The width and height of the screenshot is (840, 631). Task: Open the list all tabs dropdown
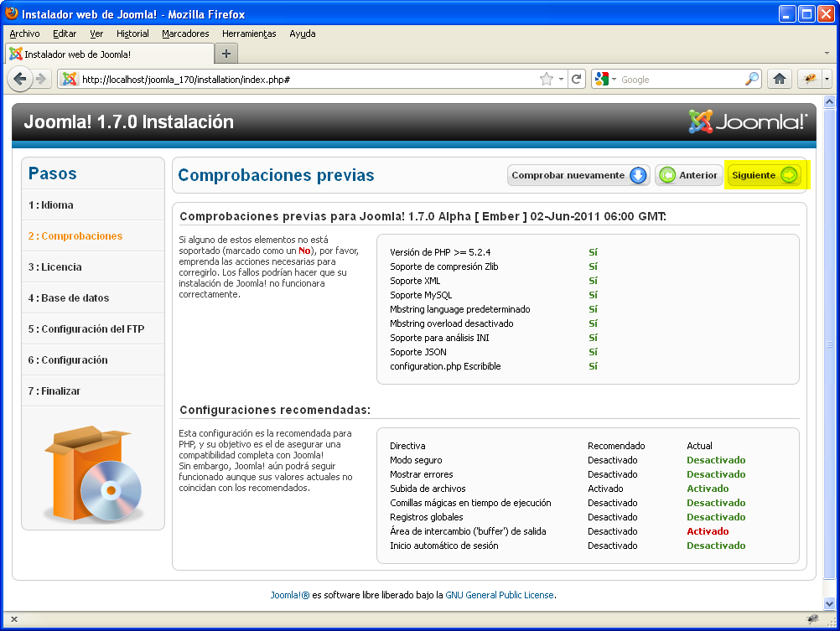point(827,54)
